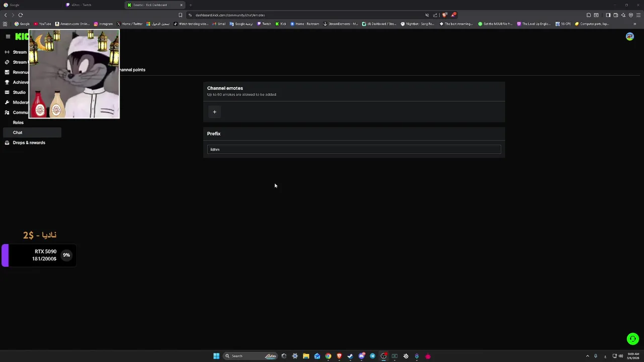Close the Kick Dashboard browser tab
Image resolution: width=644 pixels, height=362 pixels.
tap(181, 5)
